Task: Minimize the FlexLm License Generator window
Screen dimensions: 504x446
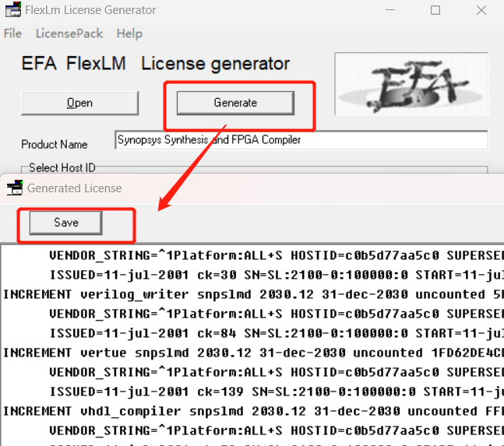Action: [390, 10]
